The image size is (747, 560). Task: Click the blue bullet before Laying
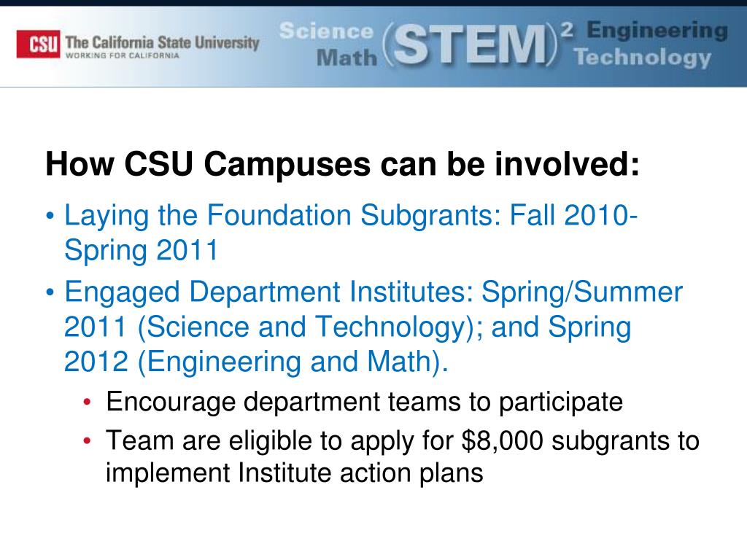click(50, 216)
